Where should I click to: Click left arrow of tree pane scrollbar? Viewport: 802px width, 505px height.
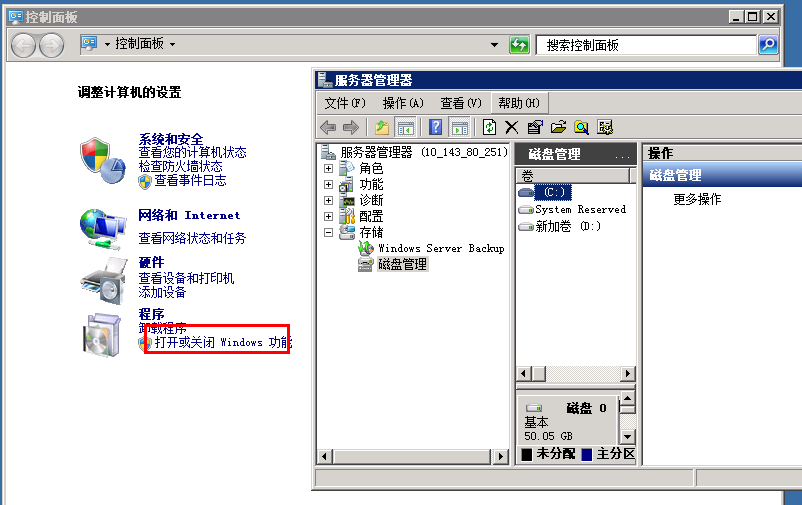[x=324, y=456]
